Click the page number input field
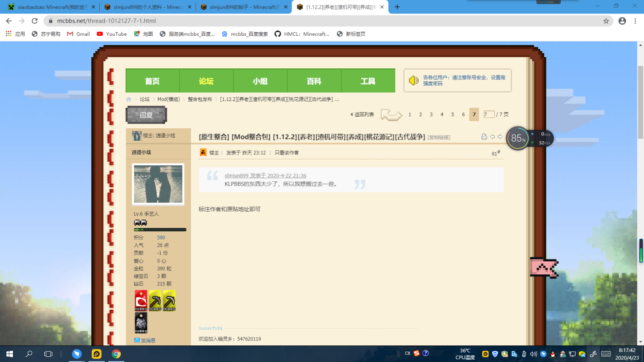Viewport: 644px width, 362px height. pos(489,114)
